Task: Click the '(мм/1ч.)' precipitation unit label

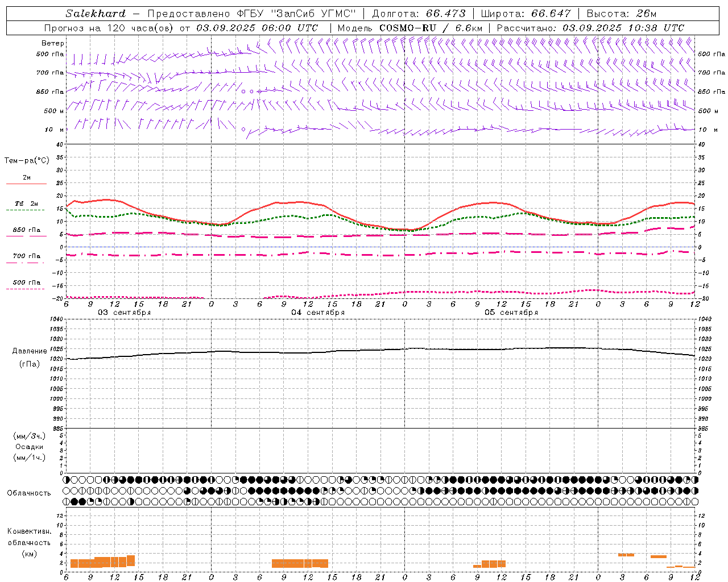Action: point(30,458)
